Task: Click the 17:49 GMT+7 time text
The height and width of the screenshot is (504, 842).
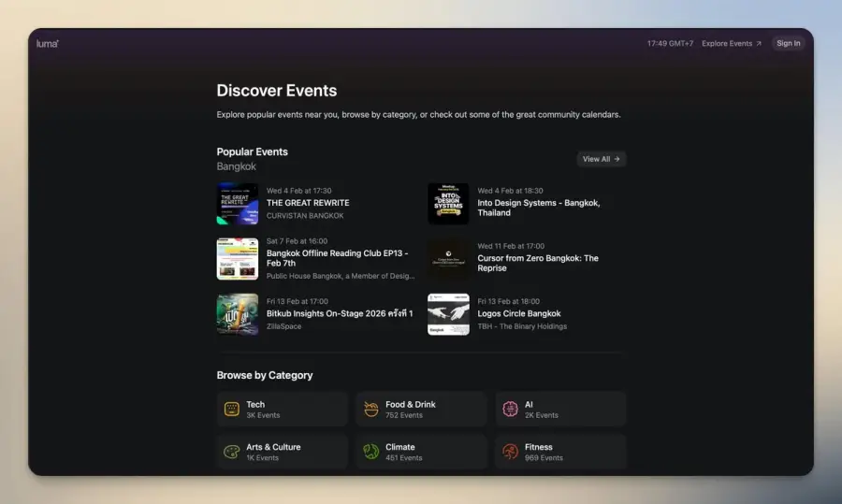Action: coord(670,43)
